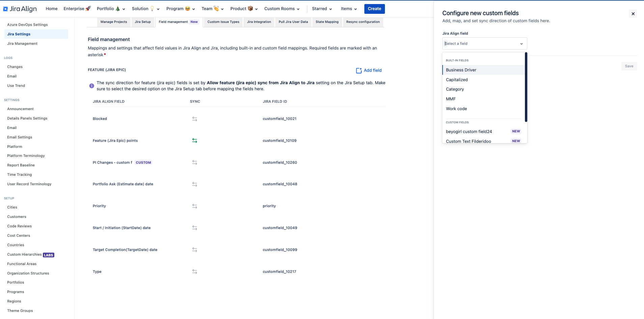Open Jira Management in sidebar

click(22, 43)
